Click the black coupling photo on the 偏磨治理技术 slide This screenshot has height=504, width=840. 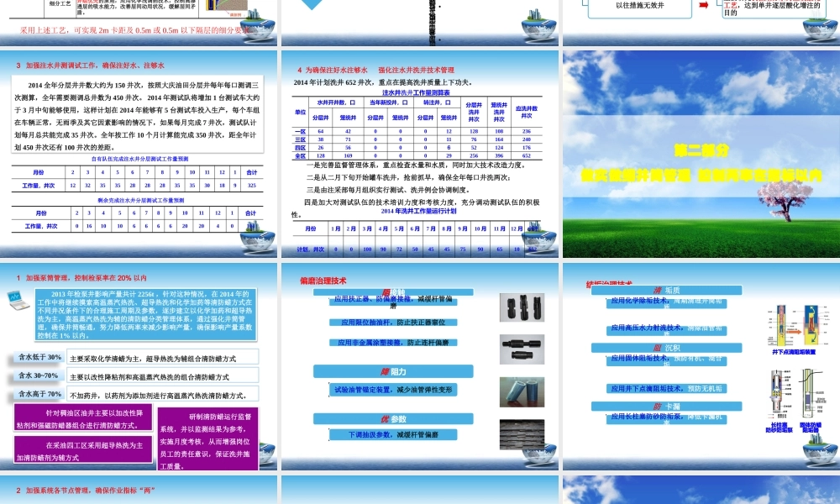(x=522, y=349)
